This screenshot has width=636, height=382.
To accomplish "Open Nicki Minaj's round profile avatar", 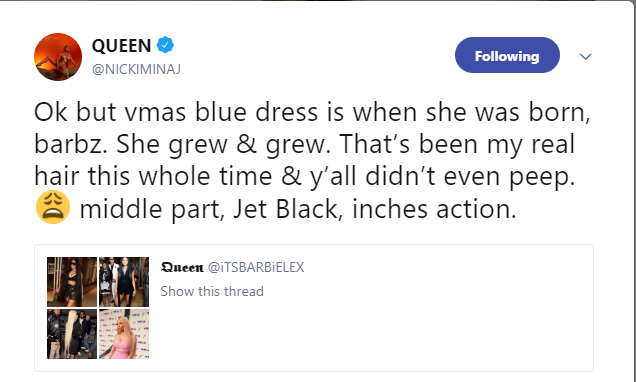I will (58, 57).
